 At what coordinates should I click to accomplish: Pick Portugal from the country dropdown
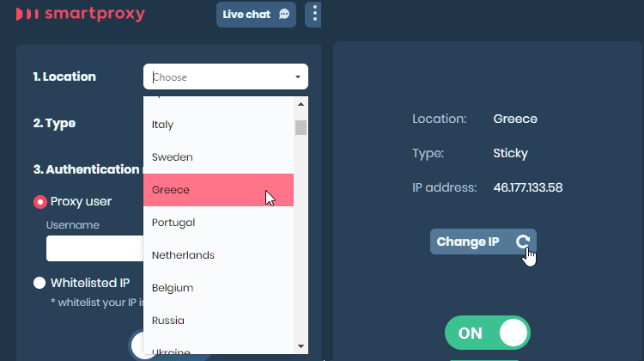pos(218,223)
